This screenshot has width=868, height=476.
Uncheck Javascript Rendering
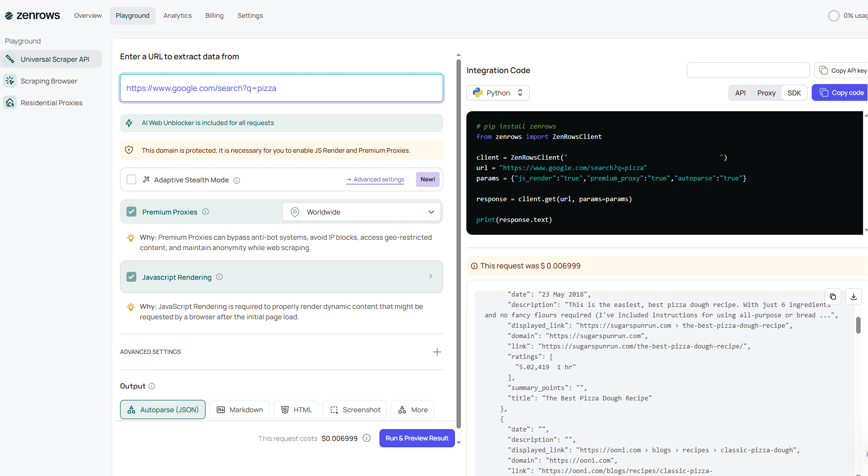point(131,277)
